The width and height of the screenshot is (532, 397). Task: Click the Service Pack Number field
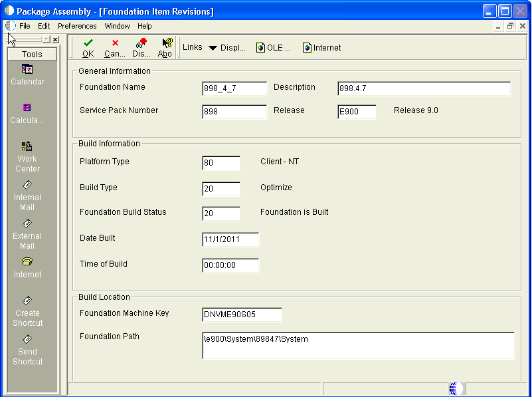pyautogui.click(x=234, y=112)
